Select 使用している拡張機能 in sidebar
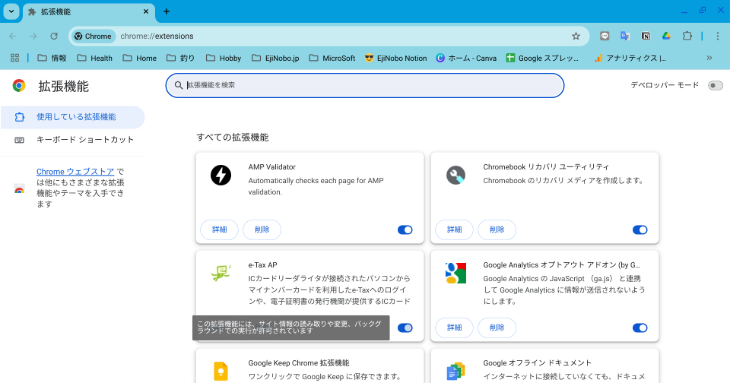The image size is (730, 383). [x=73, y=117]
